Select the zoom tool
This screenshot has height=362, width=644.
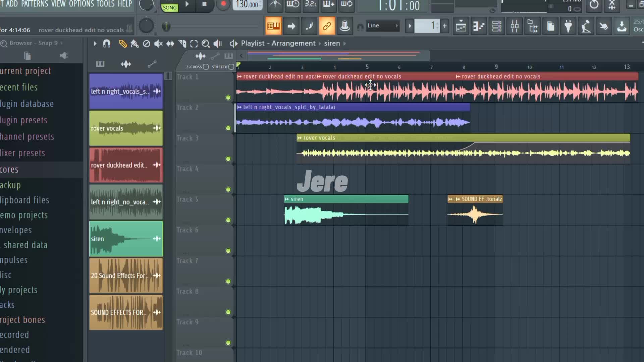click(x=206, y=44)
